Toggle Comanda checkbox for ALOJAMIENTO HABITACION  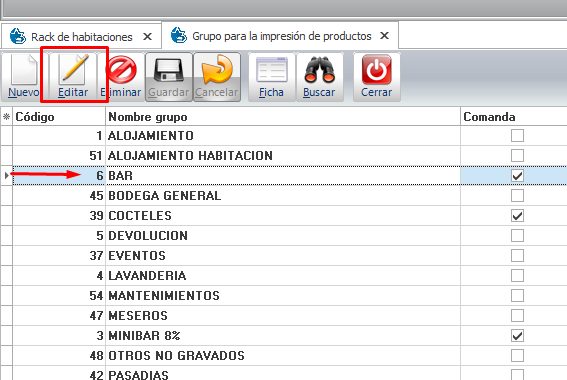point(517,156)
